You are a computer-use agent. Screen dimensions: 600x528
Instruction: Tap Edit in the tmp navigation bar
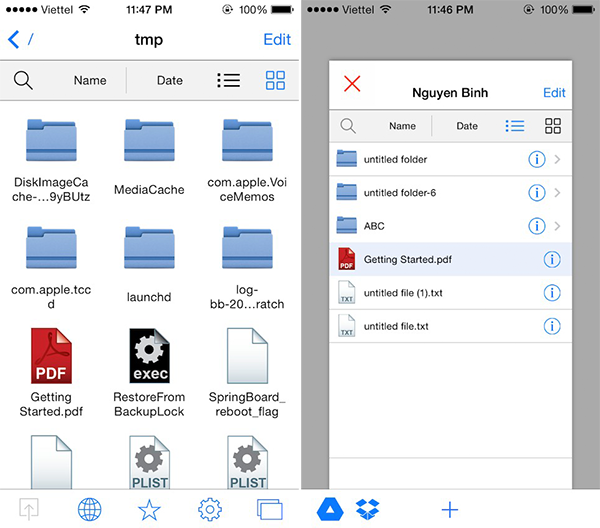[277, 40]
